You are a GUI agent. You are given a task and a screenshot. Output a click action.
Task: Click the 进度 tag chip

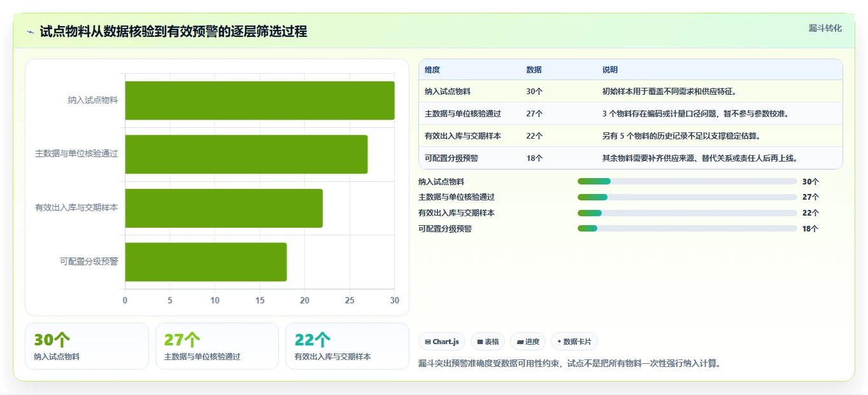tap(528, 342)
